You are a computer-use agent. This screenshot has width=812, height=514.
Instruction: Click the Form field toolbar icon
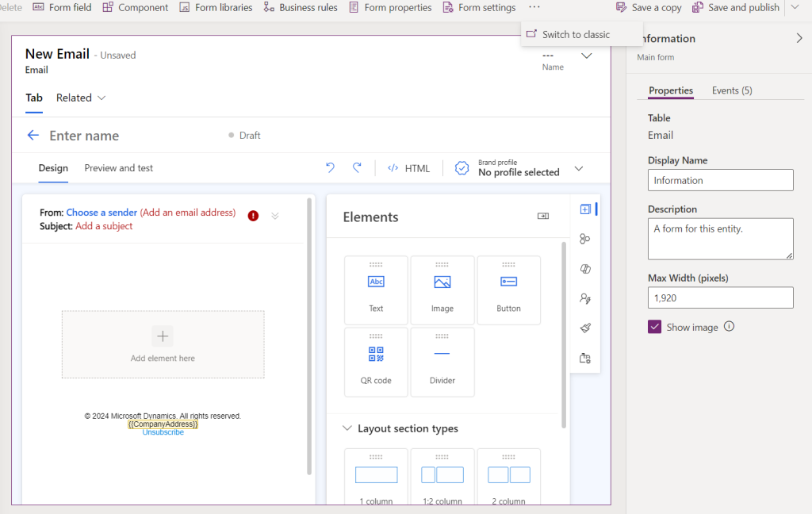click(x=38, y=7)
